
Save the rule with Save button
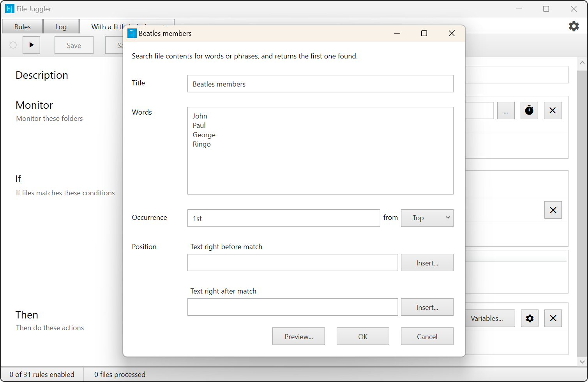[74, 45]
